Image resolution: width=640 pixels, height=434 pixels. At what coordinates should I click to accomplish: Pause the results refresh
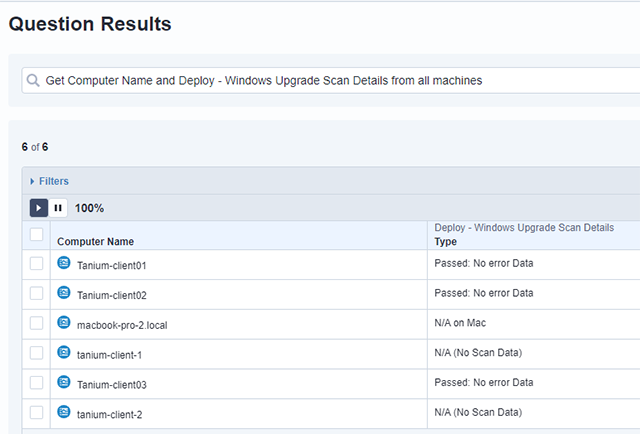click(58, 208)
